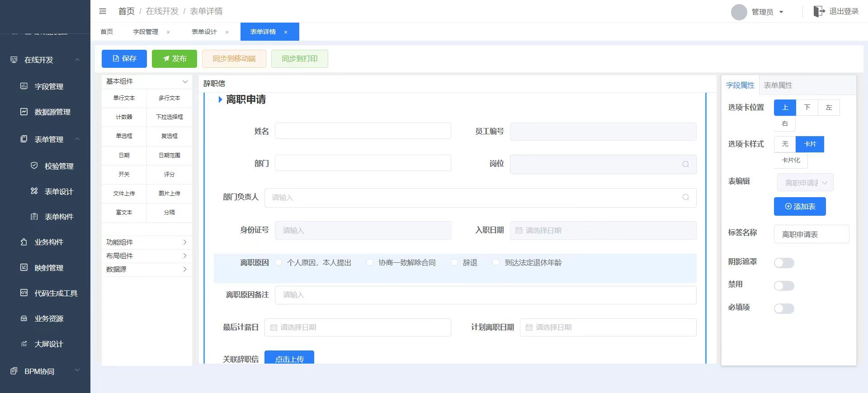The image size is (868, 393).
Task: Collapse 在线开发 menu via its chevron
Action: pyautogui.click(x=77, y=60)
